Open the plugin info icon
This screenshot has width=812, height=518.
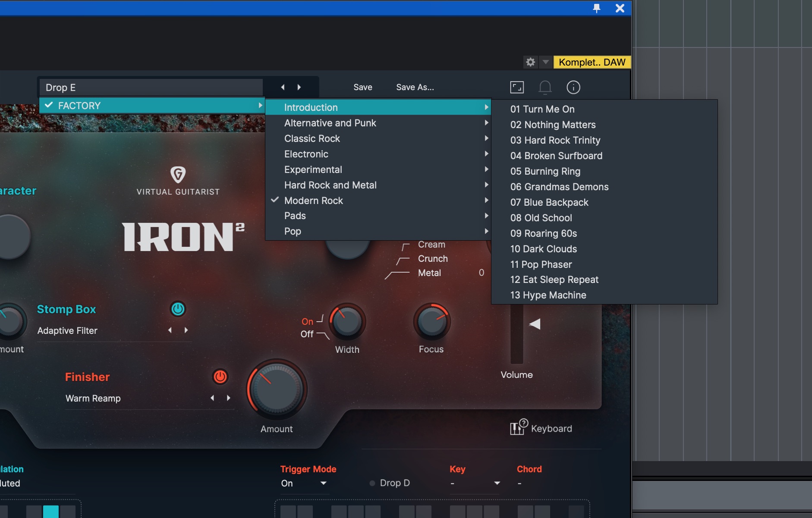coord(573,87)
